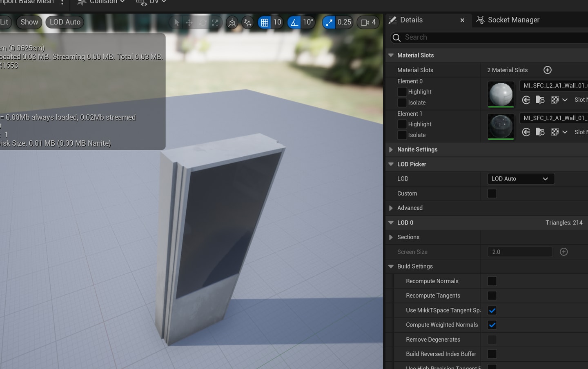Viewport: 588px width, 369px height.
Task: Browse to Element 0 material in Content Browser
Action: 540,100
